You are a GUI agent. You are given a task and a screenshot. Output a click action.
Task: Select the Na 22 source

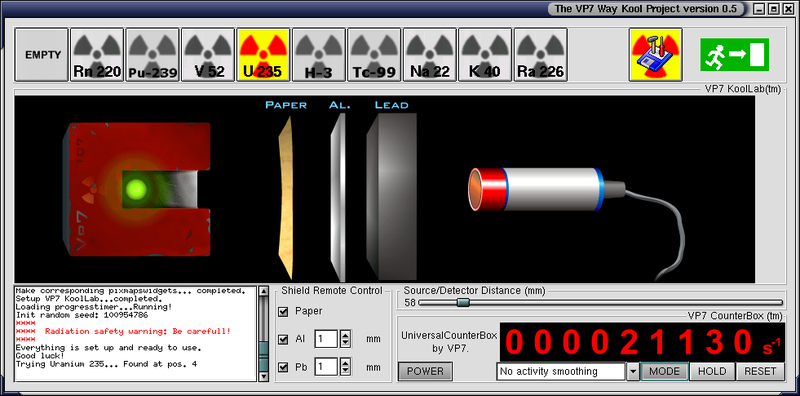coord(430,55)
